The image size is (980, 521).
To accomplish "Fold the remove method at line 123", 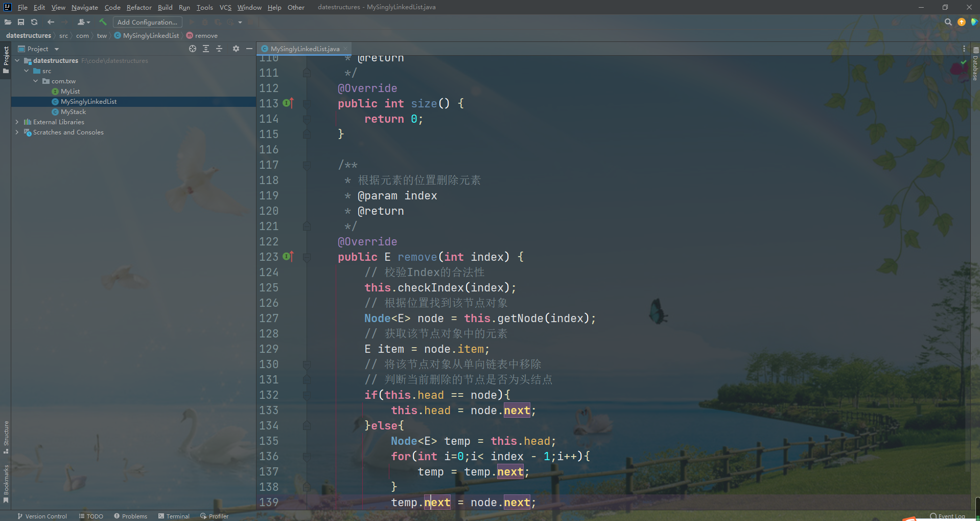I will (x=307, y=257).
